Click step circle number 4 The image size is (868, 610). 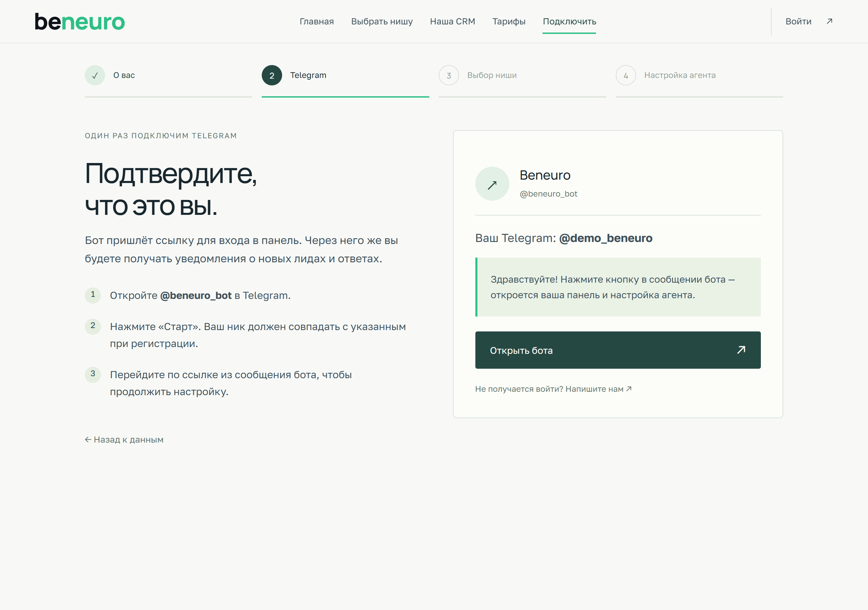pos(626,75)
